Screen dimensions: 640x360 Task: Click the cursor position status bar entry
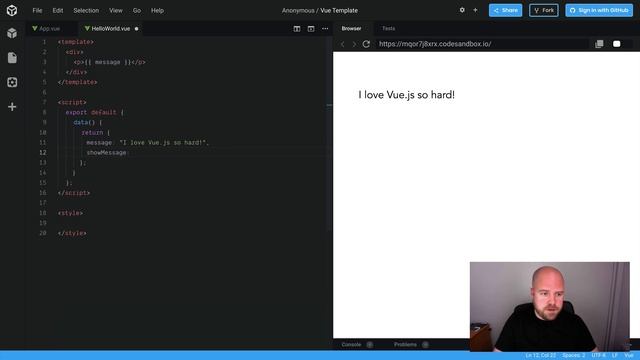tap(540, 355)
